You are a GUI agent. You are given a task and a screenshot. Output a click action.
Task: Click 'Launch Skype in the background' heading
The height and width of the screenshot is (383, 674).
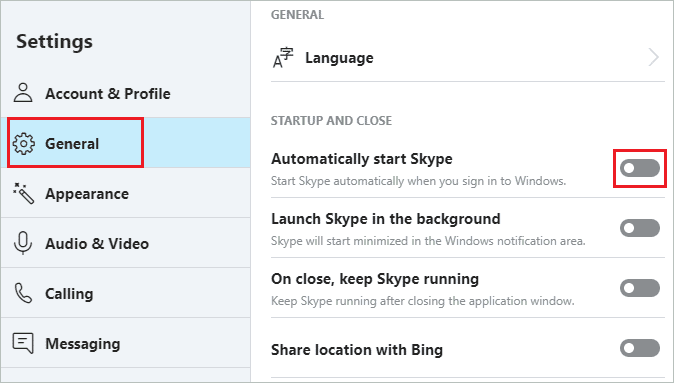click(386, 219)
